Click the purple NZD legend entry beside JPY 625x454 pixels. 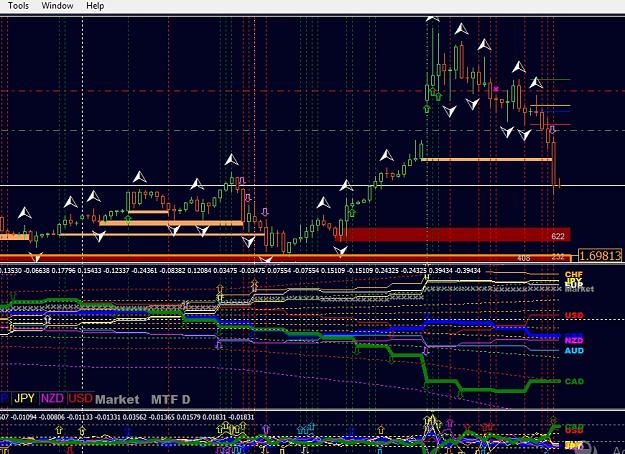pyautogui.click(x=52, y=398)
